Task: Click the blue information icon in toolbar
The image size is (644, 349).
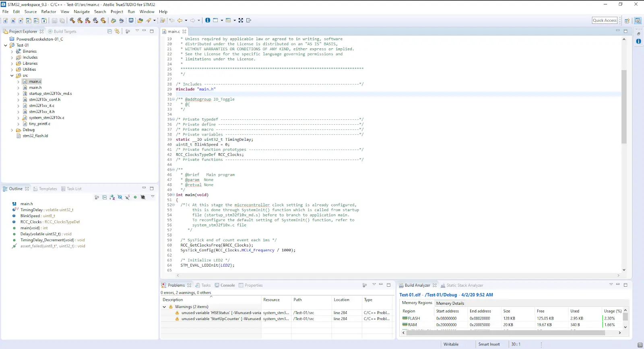Action: coord(208,20)
